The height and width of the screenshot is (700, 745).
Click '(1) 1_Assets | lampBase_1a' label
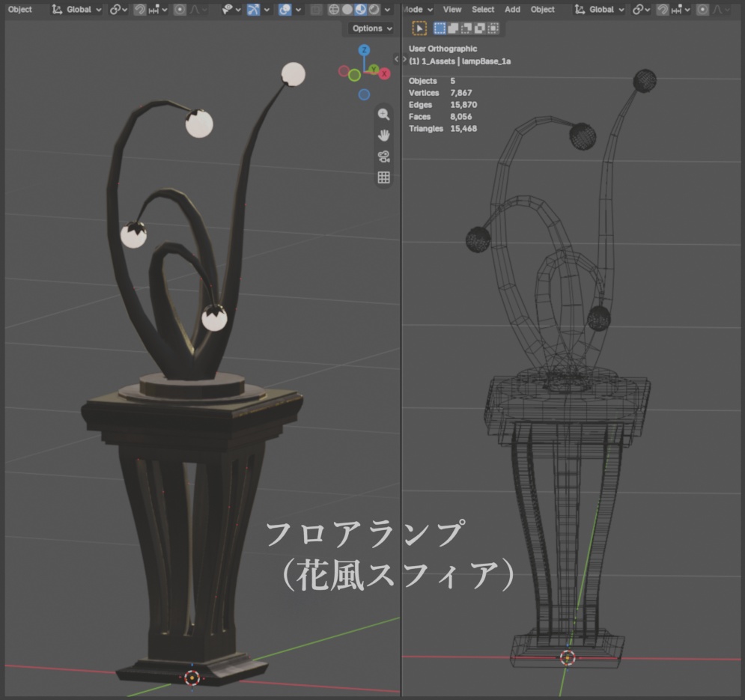click(460, 61)
